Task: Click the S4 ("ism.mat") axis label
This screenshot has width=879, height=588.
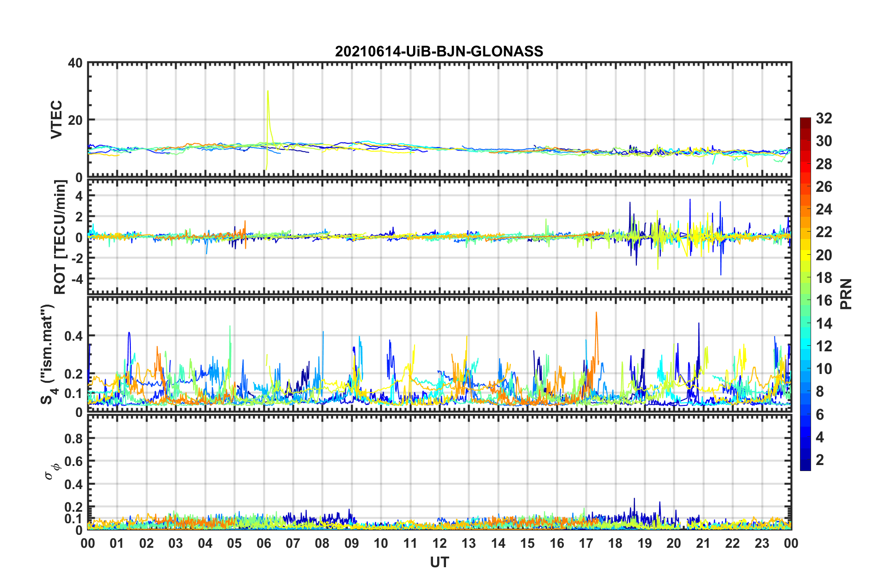Action: coord(49,355)
